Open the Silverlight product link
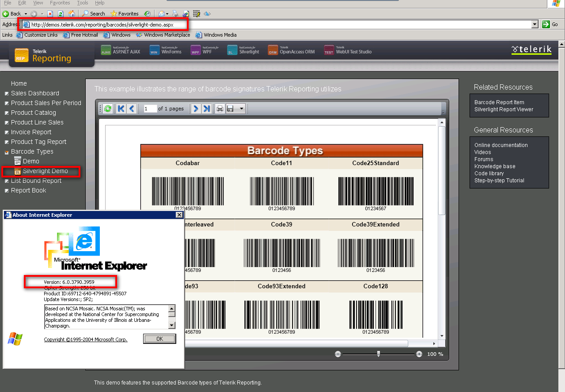565x392 pixels. pos(243,50)
